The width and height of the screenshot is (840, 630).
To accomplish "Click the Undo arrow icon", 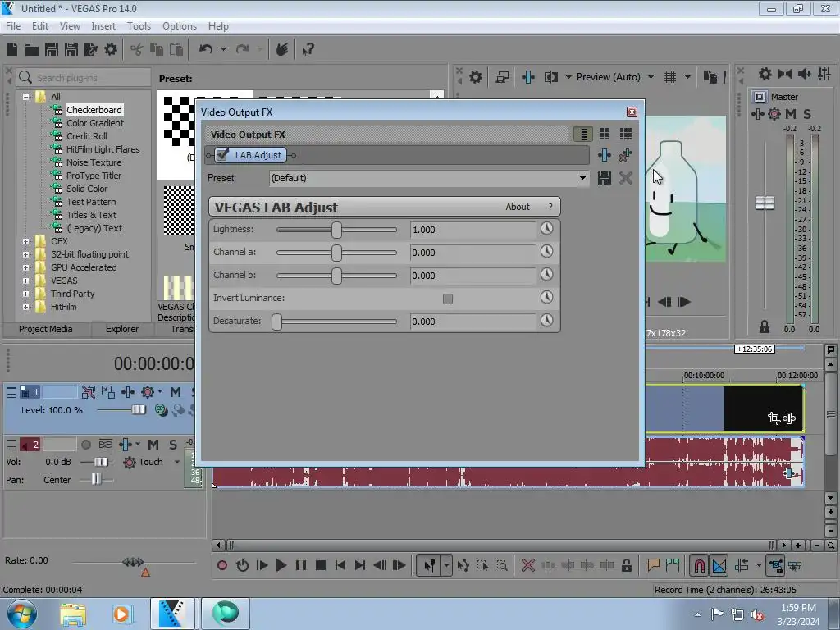I will point(206,49).
